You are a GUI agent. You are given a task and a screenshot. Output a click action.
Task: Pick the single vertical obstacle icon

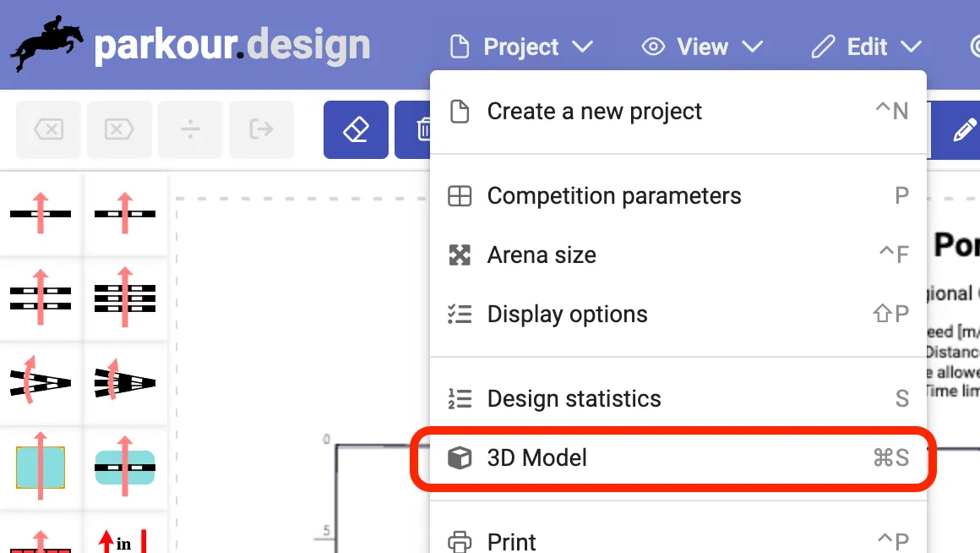[41, 214]
